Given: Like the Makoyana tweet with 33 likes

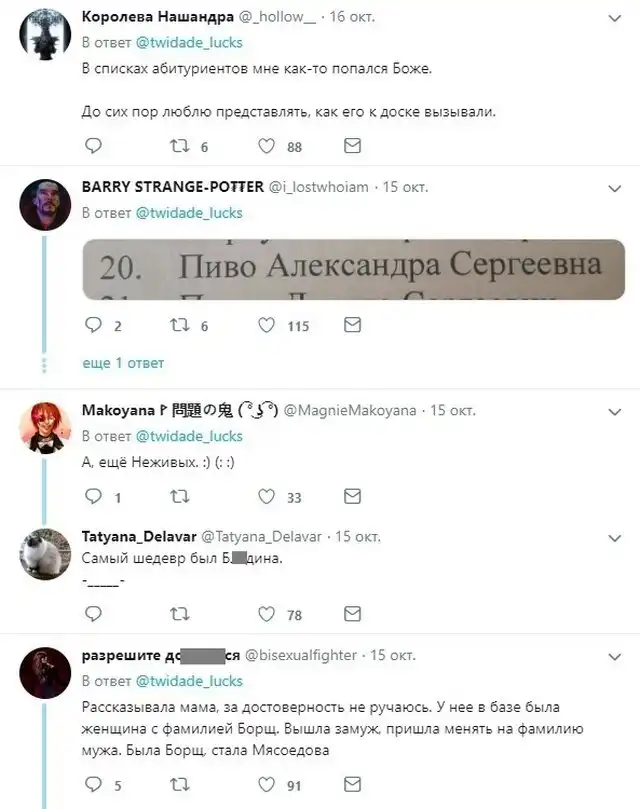Looking at the screenshot, I should (266, 496).
